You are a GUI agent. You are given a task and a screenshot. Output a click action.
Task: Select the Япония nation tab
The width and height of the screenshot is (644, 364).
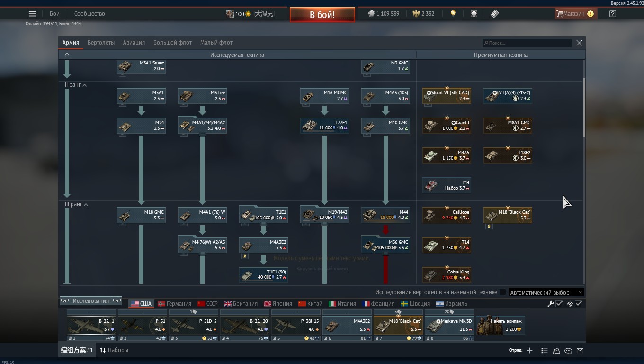278,304
